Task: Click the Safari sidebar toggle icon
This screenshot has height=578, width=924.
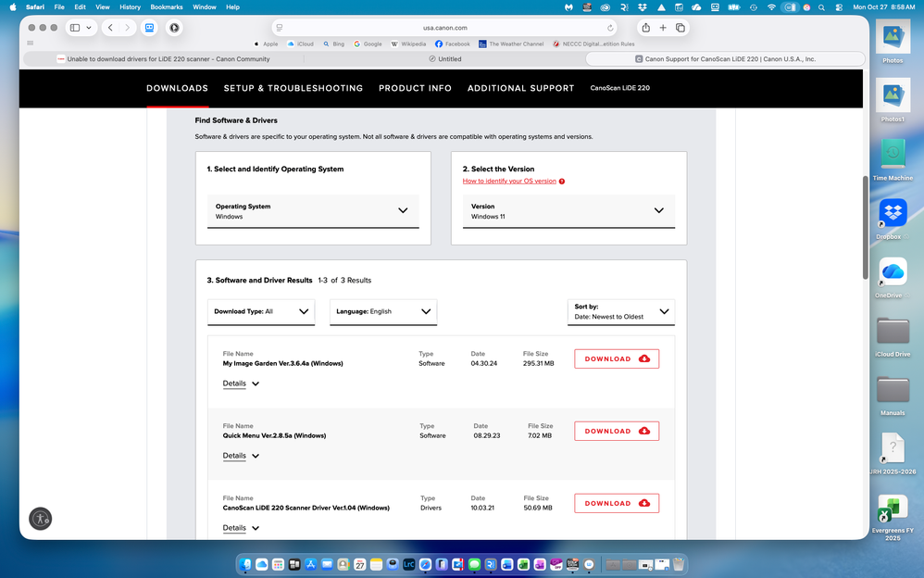Action: click(x=76, y=28)
